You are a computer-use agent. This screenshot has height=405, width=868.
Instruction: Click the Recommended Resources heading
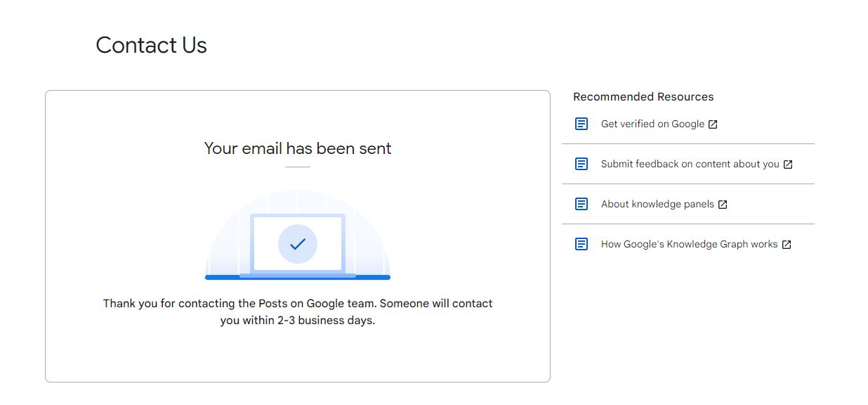point(643,97)
